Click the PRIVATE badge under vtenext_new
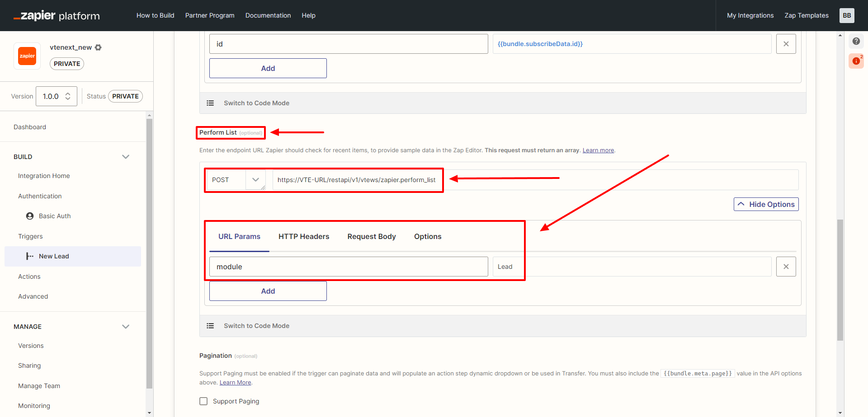The height and width of the screenshot is (417, 868). click(67, 64)
